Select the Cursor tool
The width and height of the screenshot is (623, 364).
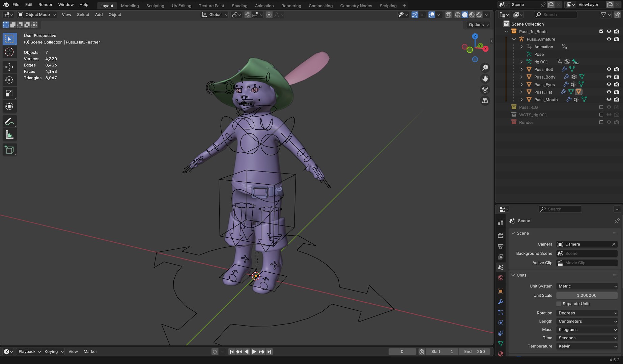(9, 52)
